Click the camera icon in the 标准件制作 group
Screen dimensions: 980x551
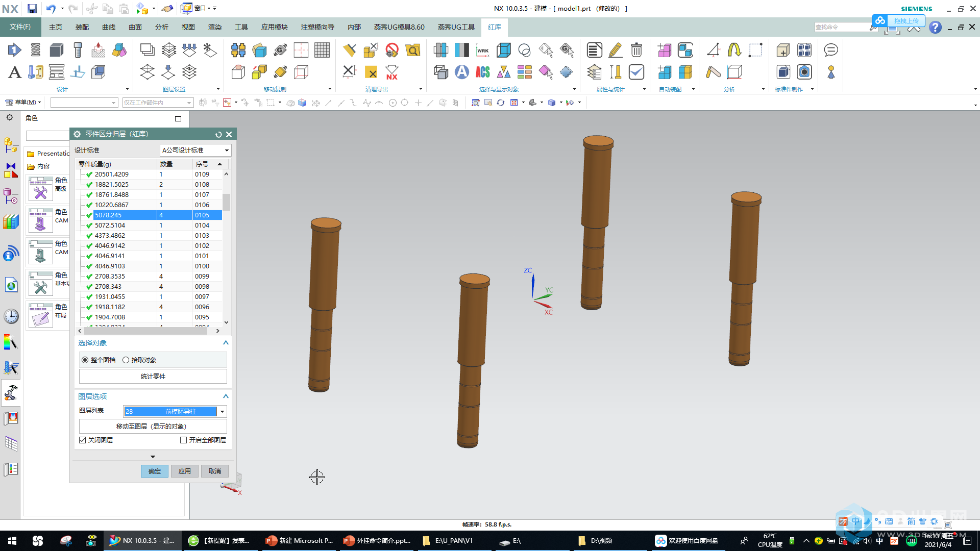pyautogui.click(x=804, y=72)
